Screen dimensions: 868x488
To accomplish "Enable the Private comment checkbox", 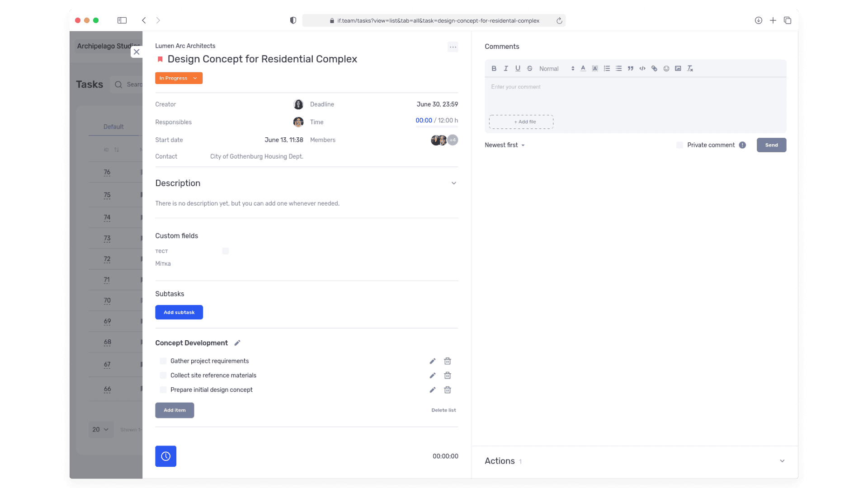I will coord(679,145).
